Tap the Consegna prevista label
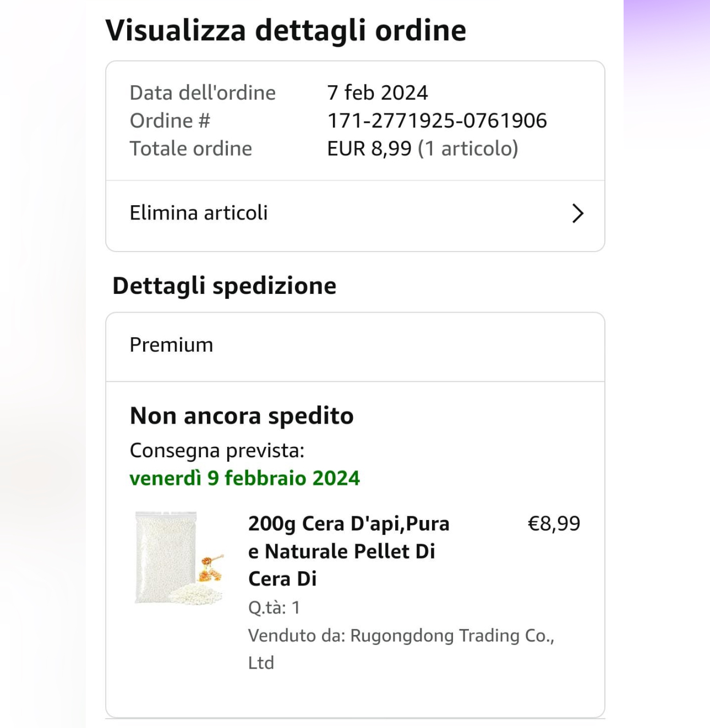This screenshot has height=728, width=710. pos(217,451)
